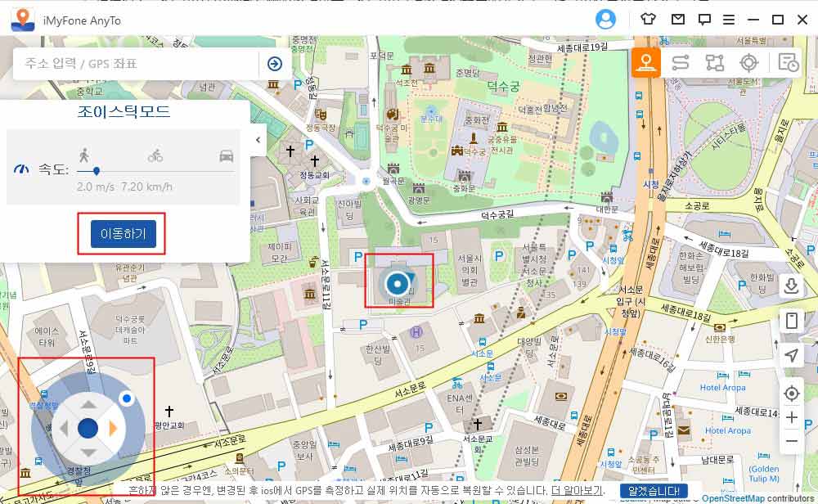Open the hamburger menu in title bar
Screen dimensions: 818x504
click(x=729, y=20)
